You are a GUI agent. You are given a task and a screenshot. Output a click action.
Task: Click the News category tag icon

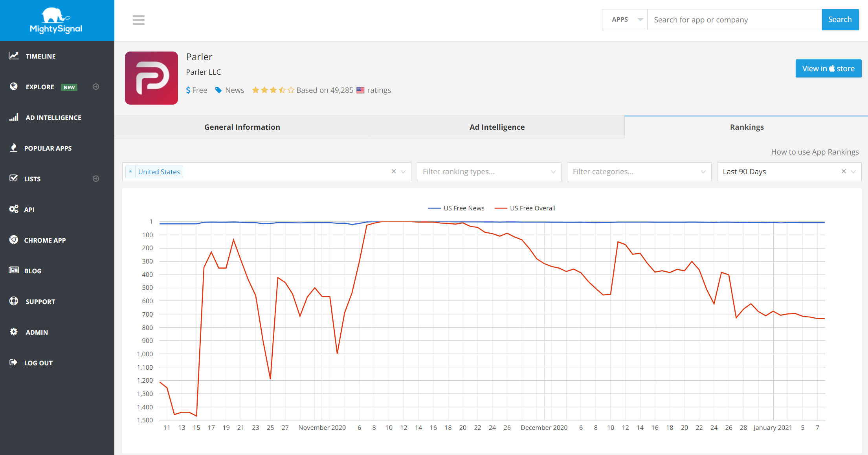pyautogui.click(x=218, y=90)
